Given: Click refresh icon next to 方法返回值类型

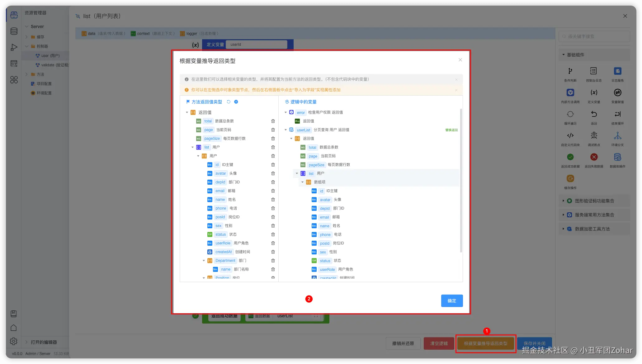Looking at the screenshot, I should [229, 102].
